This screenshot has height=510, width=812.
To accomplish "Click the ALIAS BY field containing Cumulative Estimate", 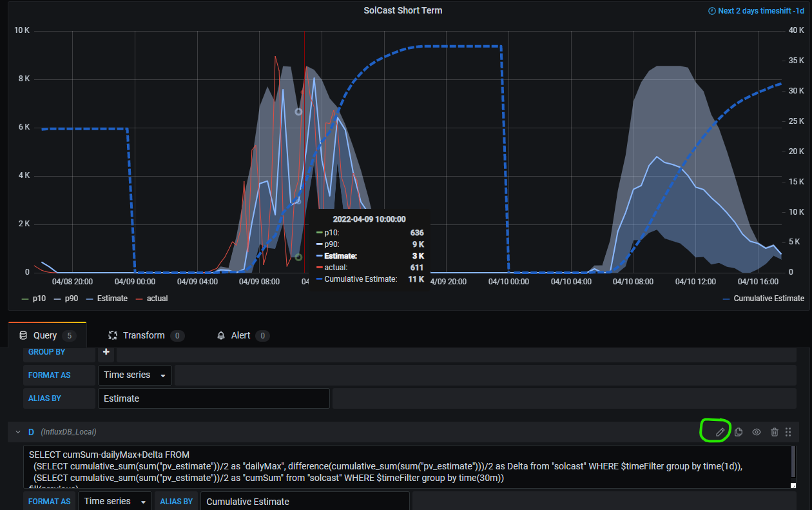I will (x=304, y=501).
